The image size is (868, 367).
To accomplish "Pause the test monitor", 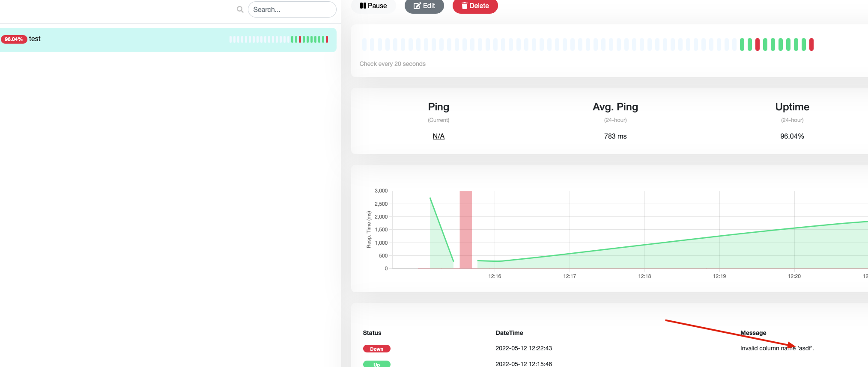I will tap(373, 6).
